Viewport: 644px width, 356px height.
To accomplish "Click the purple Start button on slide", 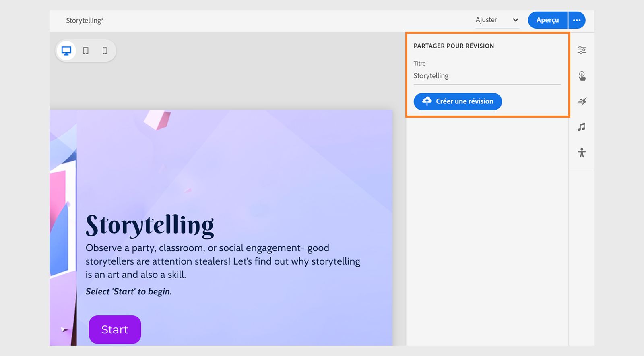I will point(115,329).
